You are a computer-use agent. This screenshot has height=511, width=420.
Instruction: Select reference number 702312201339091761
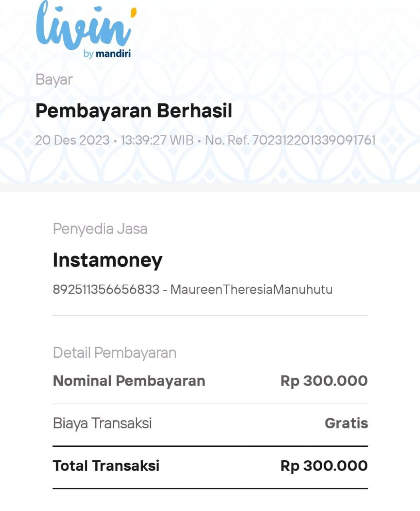coord(314,140)
